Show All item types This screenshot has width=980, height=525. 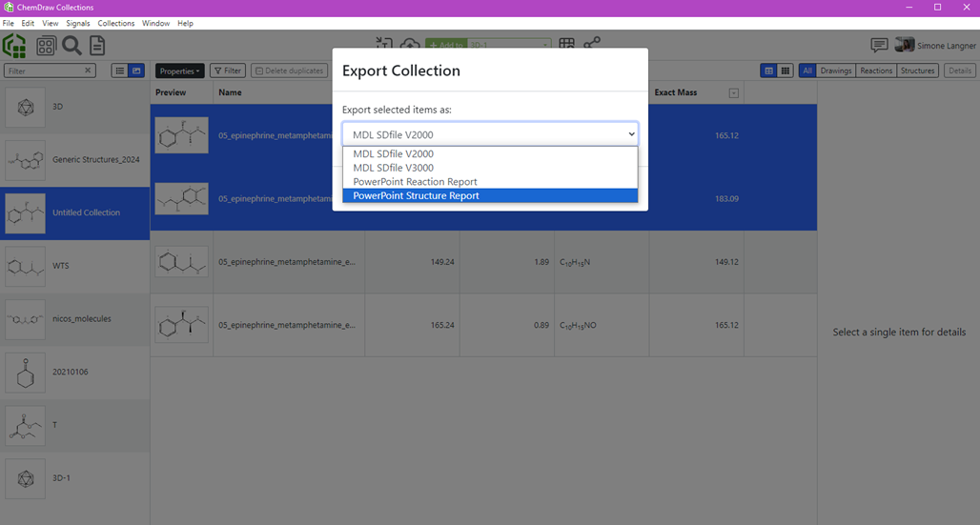coord(807,71)
